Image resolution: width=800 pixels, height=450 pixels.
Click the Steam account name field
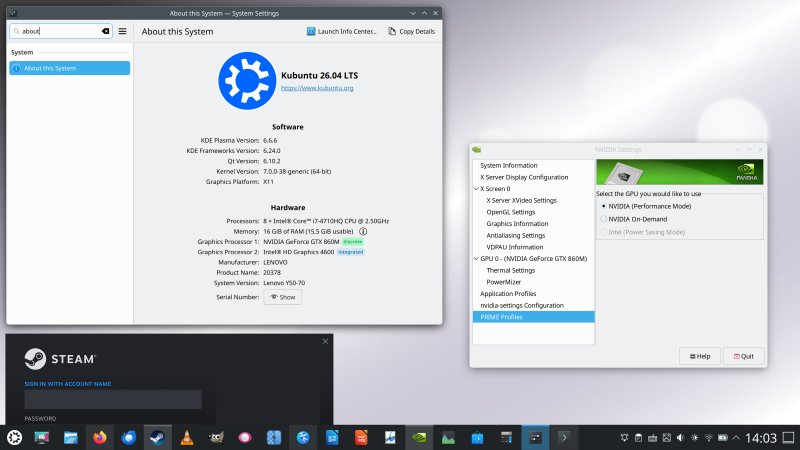pos(113,399)
